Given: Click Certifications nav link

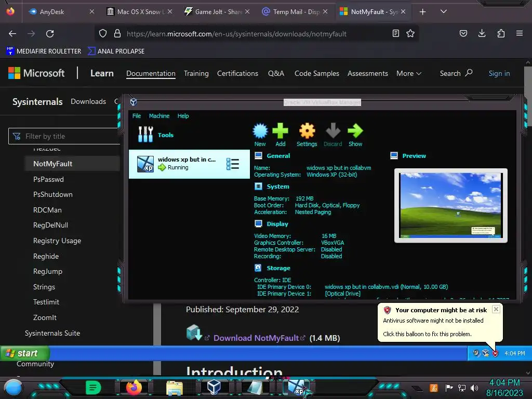Looking at the screenshot, I should (237, 73).
